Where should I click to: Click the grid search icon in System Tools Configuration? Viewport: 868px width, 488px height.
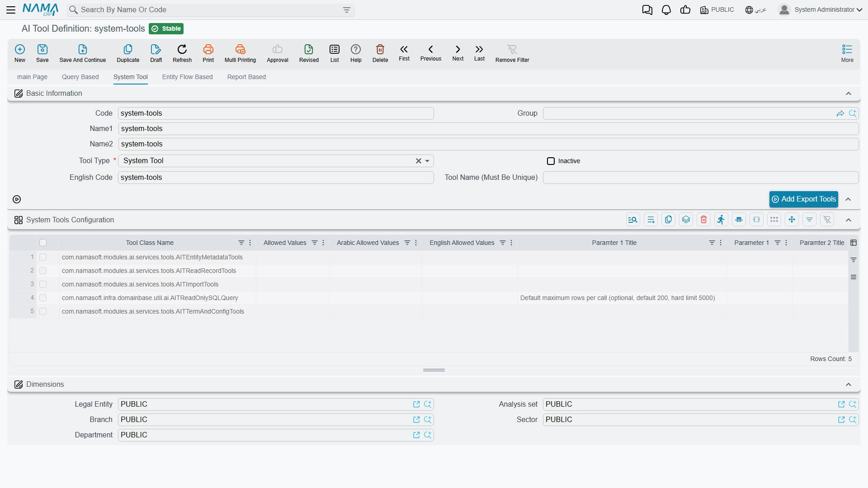click(x=633, y=220)
